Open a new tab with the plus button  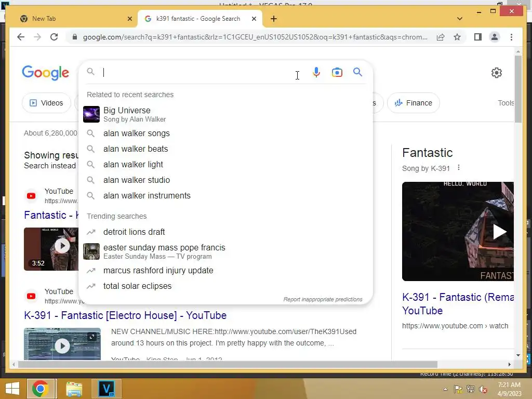[x=274, y=19]
